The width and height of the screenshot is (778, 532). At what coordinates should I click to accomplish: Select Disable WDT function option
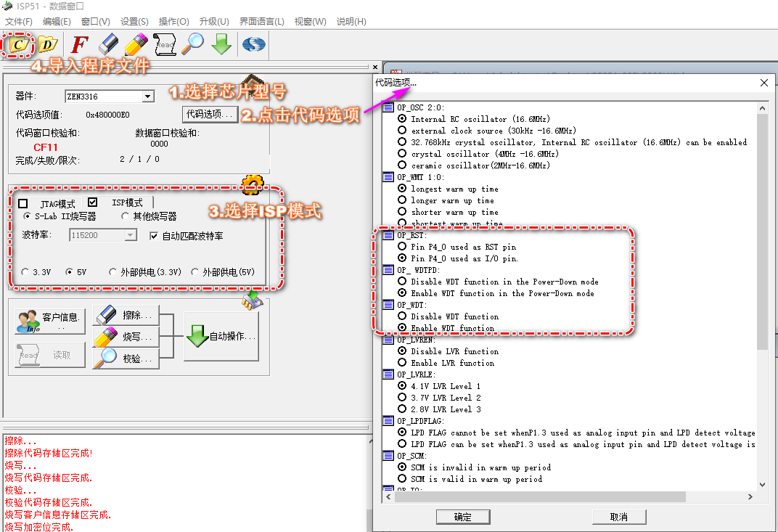tap(402, 316)
